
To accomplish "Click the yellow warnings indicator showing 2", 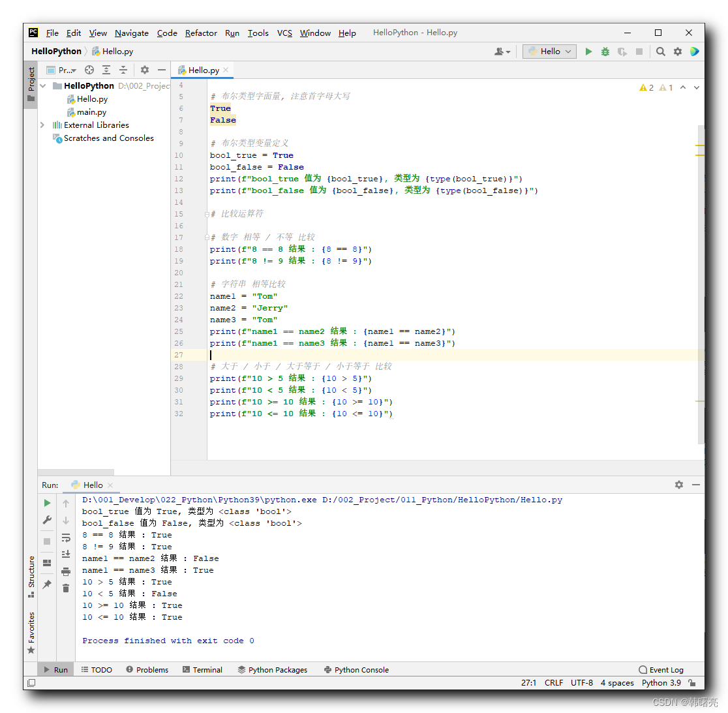I will [646, 87].
